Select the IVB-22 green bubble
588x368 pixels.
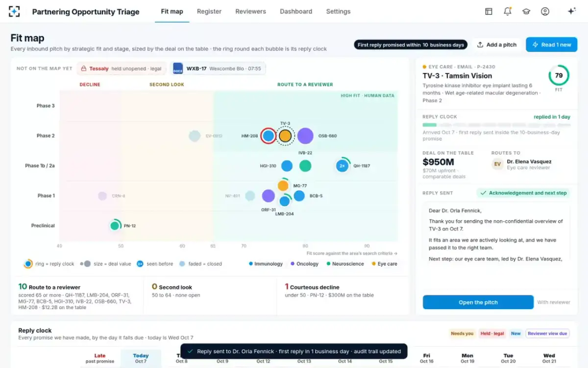305,166
